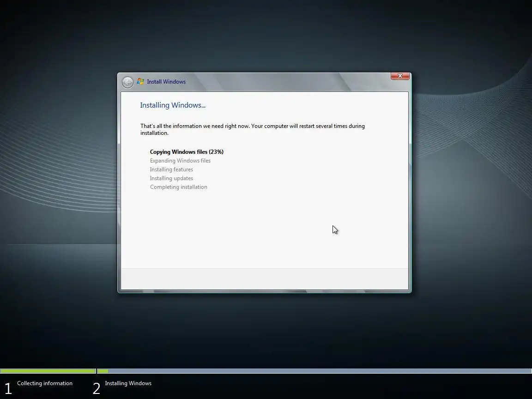
Task: Click the 'That's all the information' paragraph
Action: pyautogui.click(x=253, y=129)
